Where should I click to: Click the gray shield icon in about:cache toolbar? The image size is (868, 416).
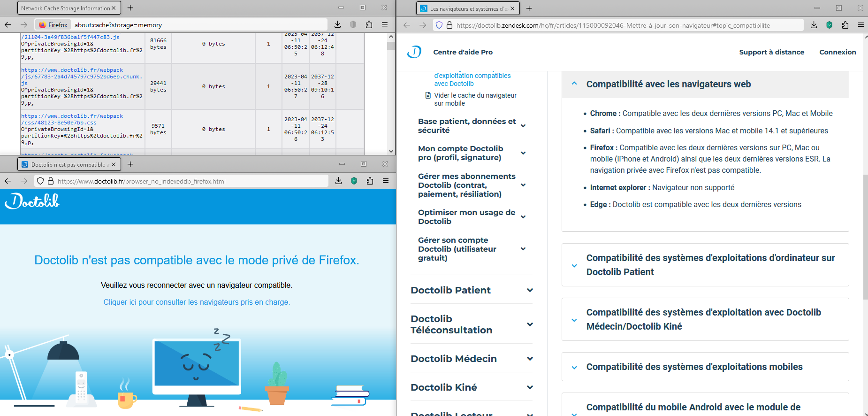pos(353,25)
